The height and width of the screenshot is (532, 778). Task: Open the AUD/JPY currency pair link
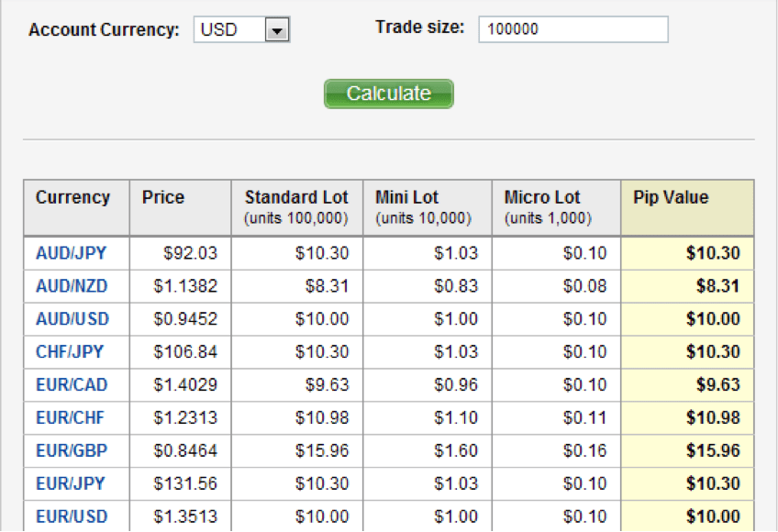(71, 253)
